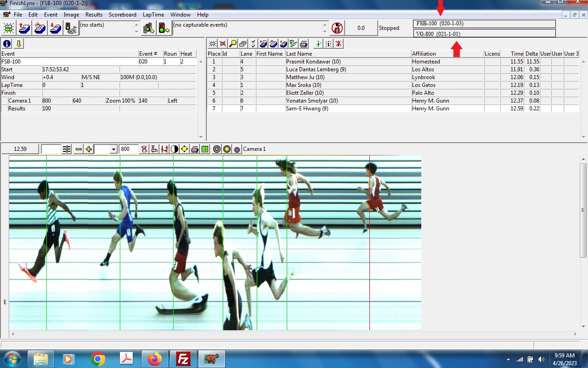Click the double traffic light arrow icon
The width and height of the screenshot is (588, 368).
148,28
